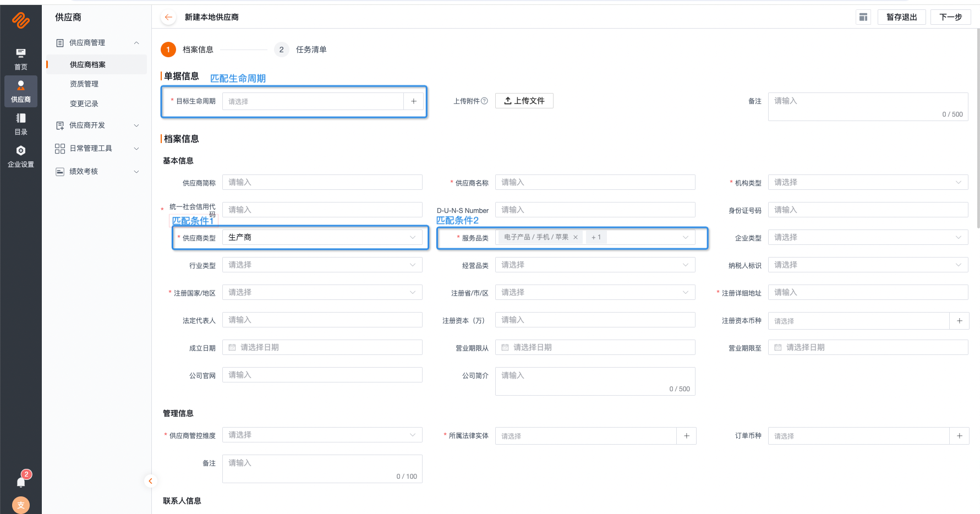Click the orange back arrow button
Image resolution: width=980 pixels, height=514 pixels.
pyautogui.click(x=169, y=17)
